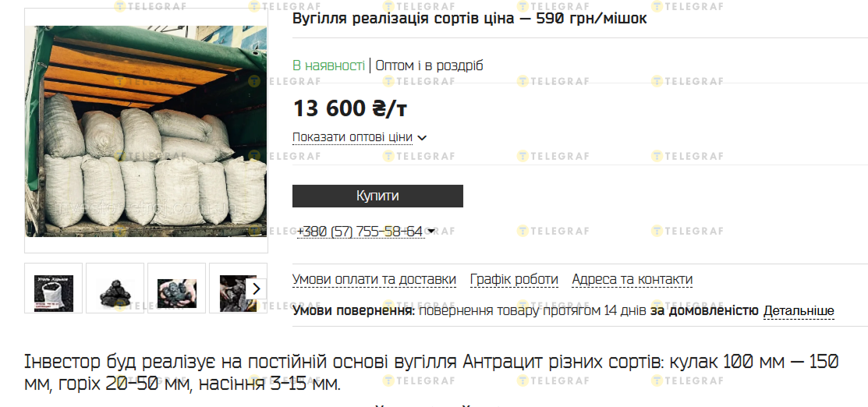868x407 pixels.
Task: Click Оптом і в роздріб label
Action: (x=429, y=65)
